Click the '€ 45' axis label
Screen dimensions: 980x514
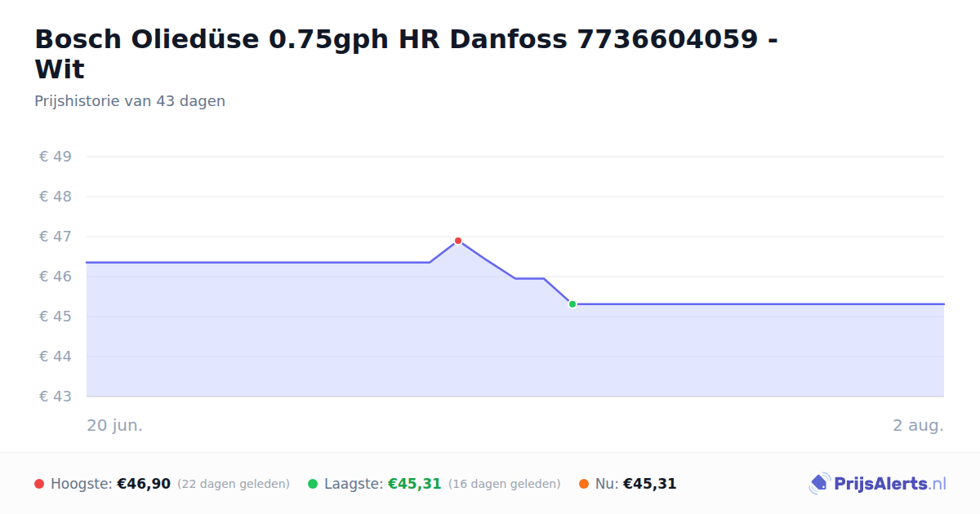pos(56,317)
